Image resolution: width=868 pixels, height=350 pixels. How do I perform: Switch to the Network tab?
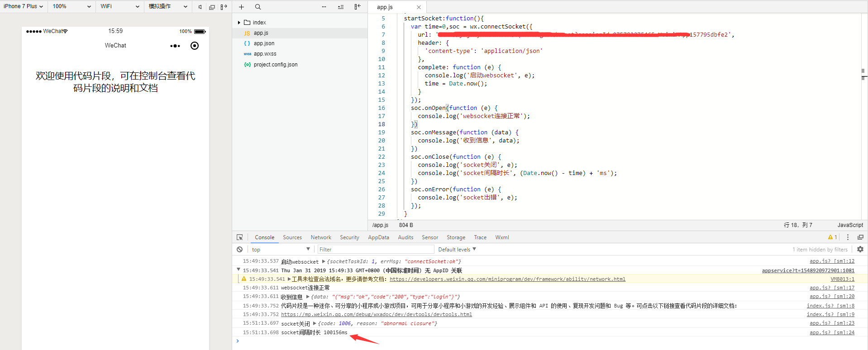(321, 237)
